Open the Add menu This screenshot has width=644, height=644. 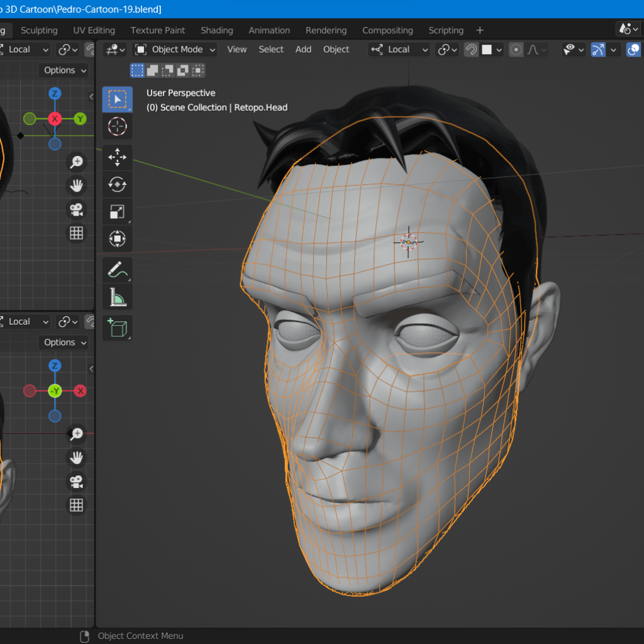[x=304, y=50]
